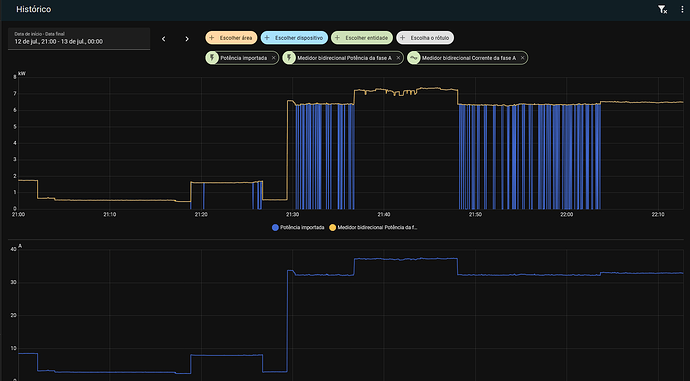Image resolution: width=690 pixels, height=381 pixels.
Task: Click the yellow legend color dot
Action: (333, 227)
